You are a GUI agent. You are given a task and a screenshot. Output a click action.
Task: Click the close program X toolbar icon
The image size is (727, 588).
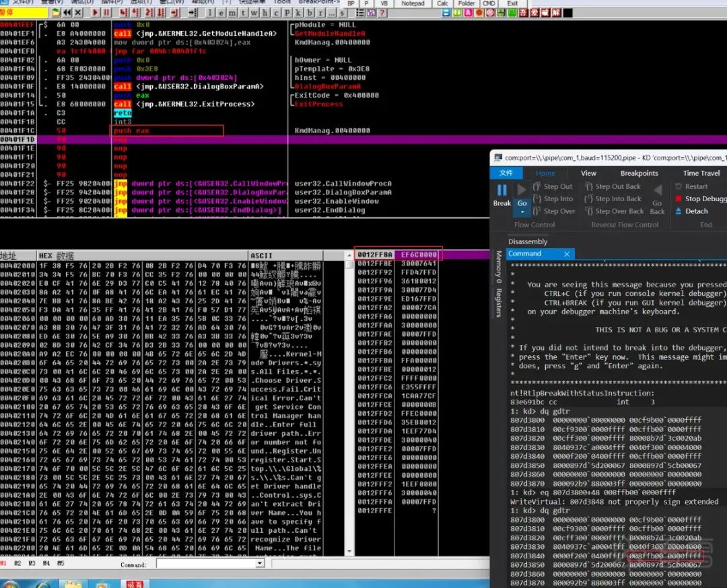click(x=78, y=13)
